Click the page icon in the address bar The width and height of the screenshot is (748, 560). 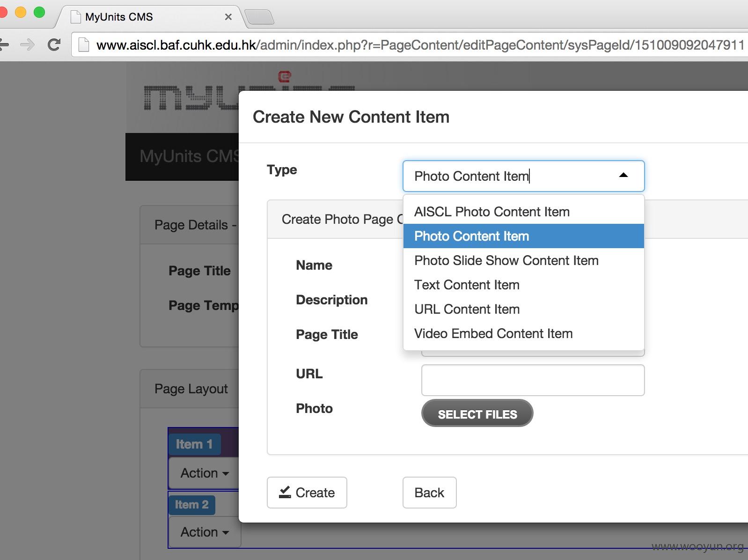[84, 45]
